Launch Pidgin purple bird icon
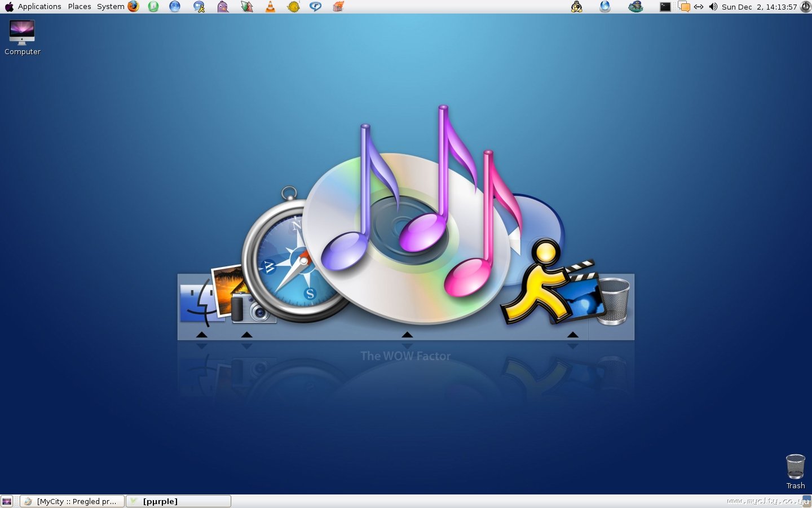 [223, 7]
